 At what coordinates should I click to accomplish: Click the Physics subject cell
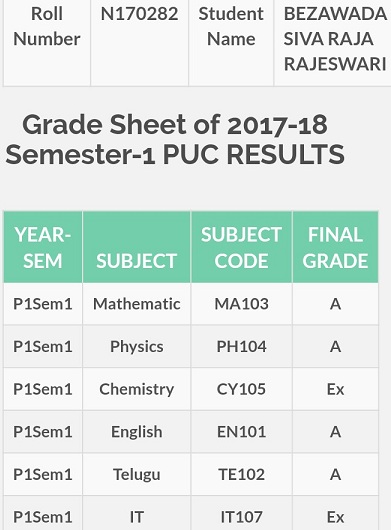(x=137, y=346)
